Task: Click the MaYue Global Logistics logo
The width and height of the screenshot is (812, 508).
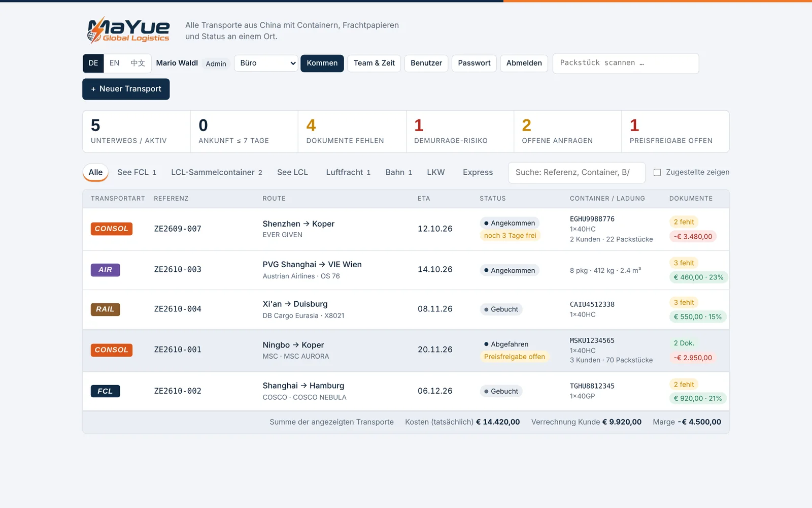Action: click(128, 30)
